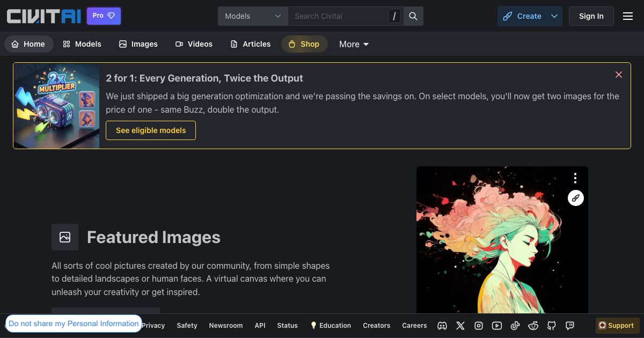
Task: Open the Reddit footer icon
Action: pyautogui.click(x=533, y=326)
